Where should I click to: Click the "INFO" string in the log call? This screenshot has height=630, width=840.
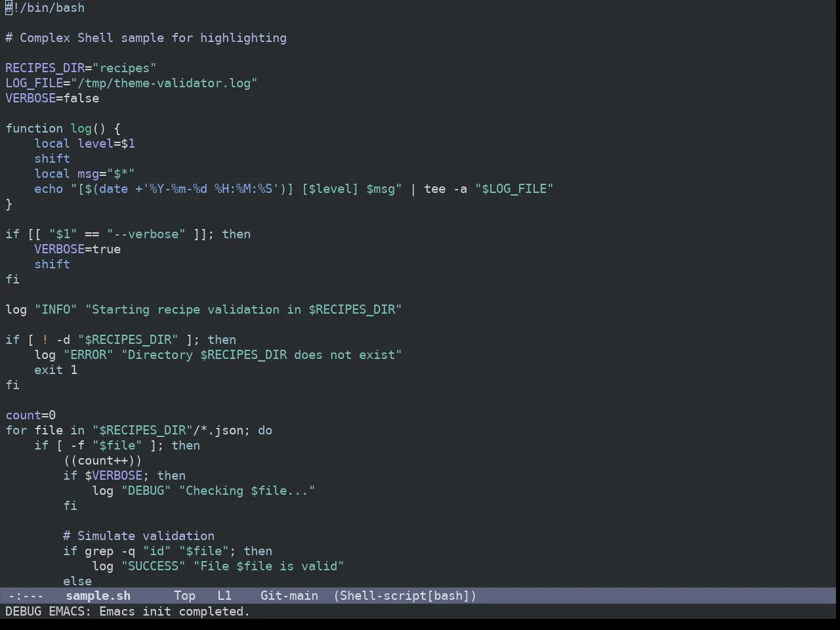tap(56, 310)
